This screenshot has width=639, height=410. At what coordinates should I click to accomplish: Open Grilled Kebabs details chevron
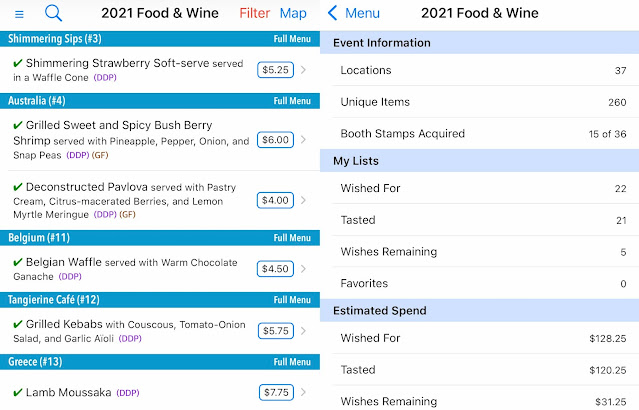(x=303, y=330)
